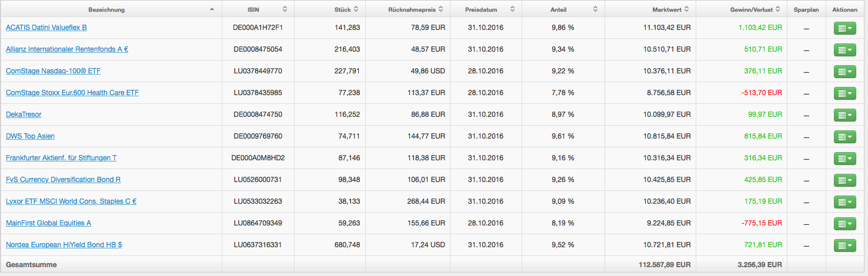Viewport: 868px width, 276px height.
Task: Show actions for MainFirst Global Equities A
Action: click(845, 224)
